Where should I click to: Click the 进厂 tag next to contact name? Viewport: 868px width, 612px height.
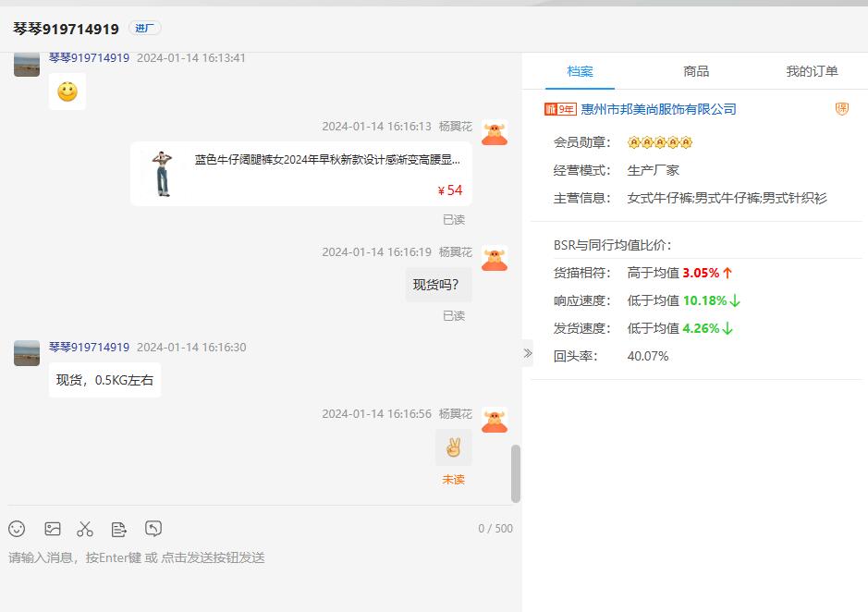pyautogui.click(x=145, y=29)
